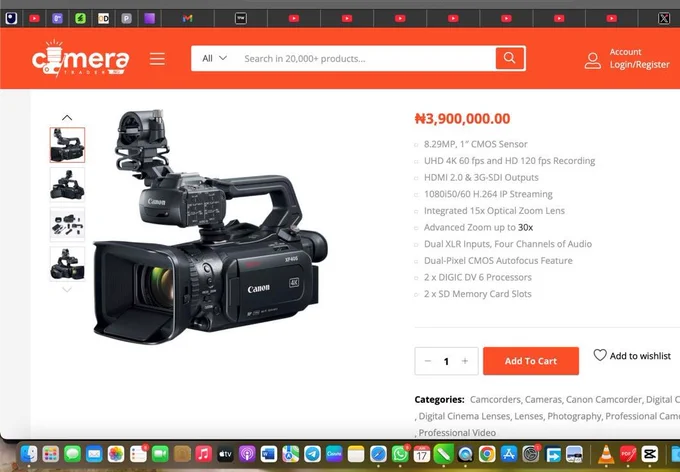This screenshot has height=472, width=680.
Task: Open Maps from the Dock
Action: [291, 454]
